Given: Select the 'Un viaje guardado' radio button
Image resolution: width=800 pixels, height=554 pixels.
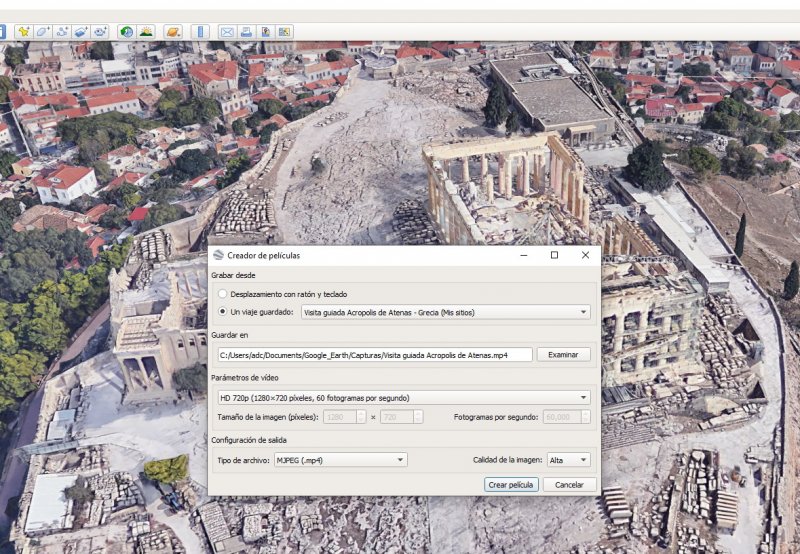Looking at the screenshot, I should (x=223, y=312).
